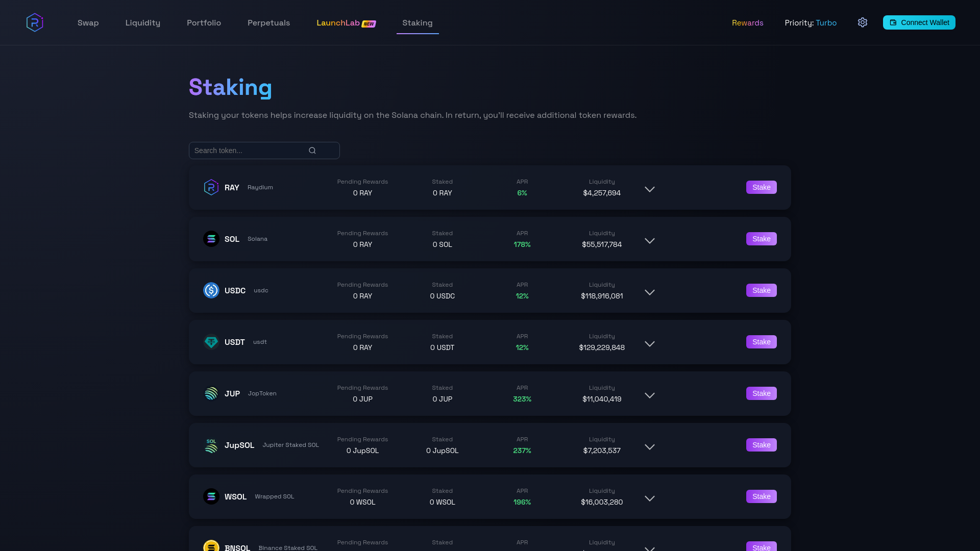
Task: Click USDT liquidity $129,229,848
Action: [x=602, y=347]
